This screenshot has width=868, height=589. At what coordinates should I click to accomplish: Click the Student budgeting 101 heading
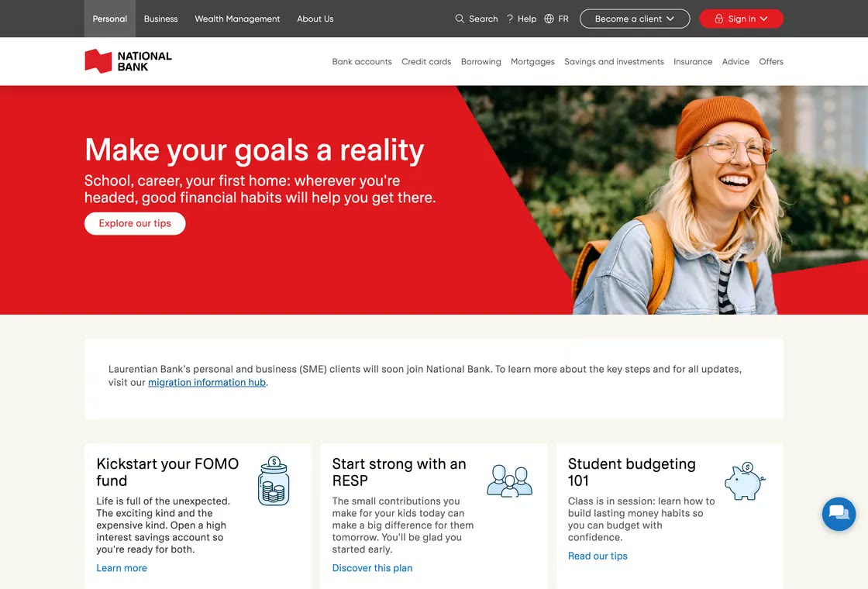tap(632, 472)
